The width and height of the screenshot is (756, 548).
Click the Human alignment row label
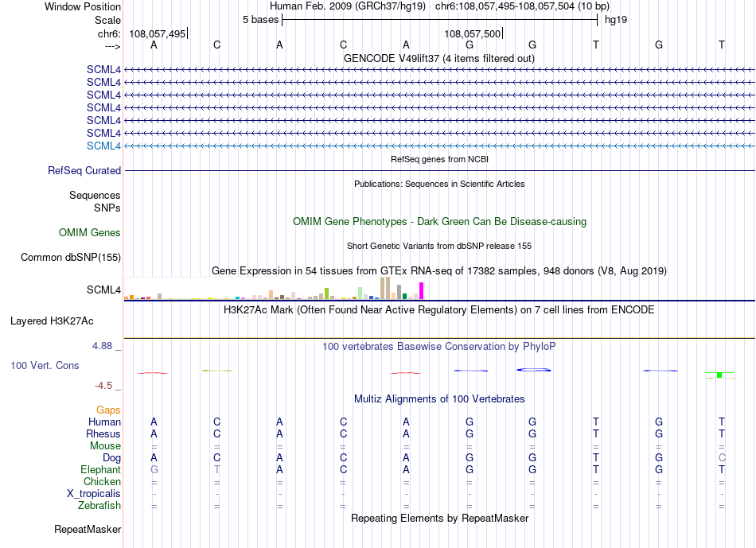pos(104,422)
